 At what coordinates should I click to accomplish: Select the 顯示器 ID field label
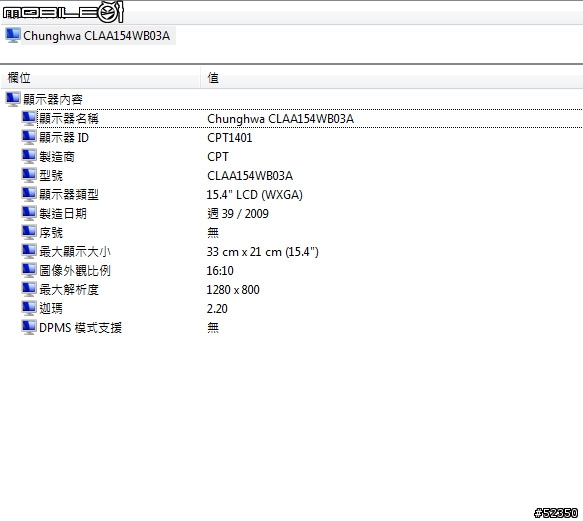(64, 138)
